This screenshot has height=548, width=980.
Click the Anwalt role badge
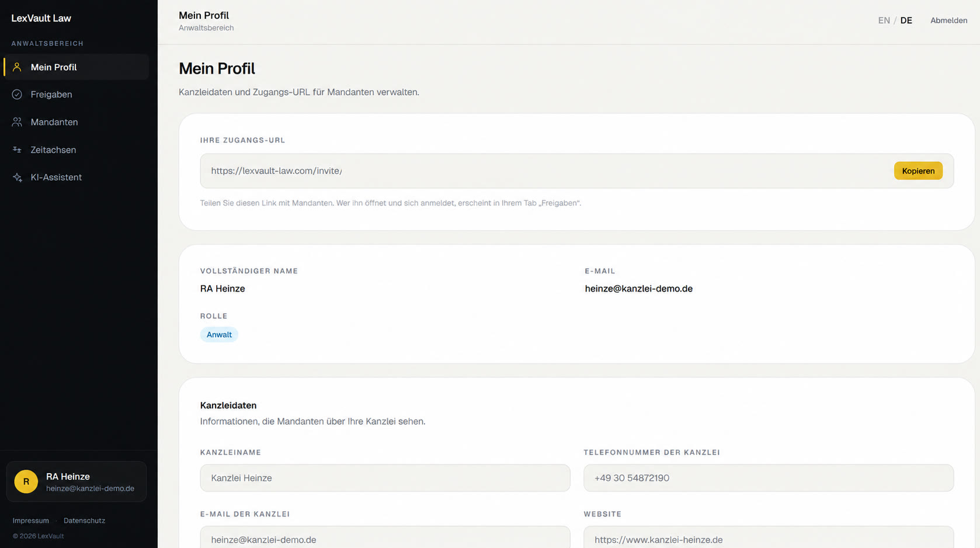[219, 335]
